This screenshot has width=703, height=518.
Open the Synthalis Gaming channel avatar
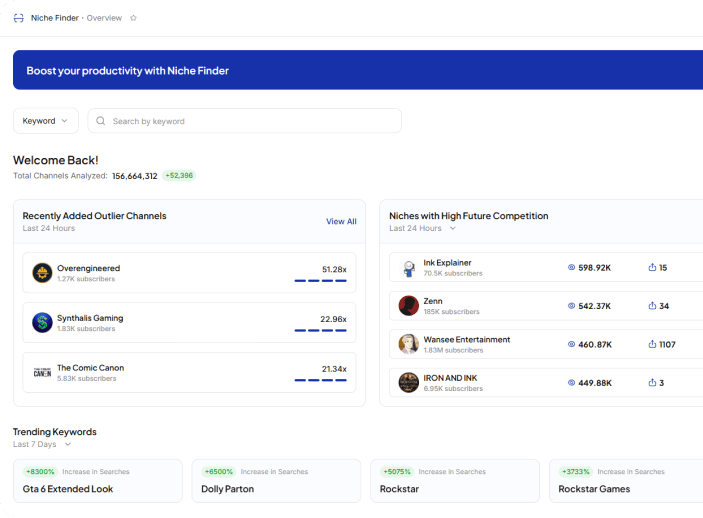pyautogui.click(x=42, y=322)
